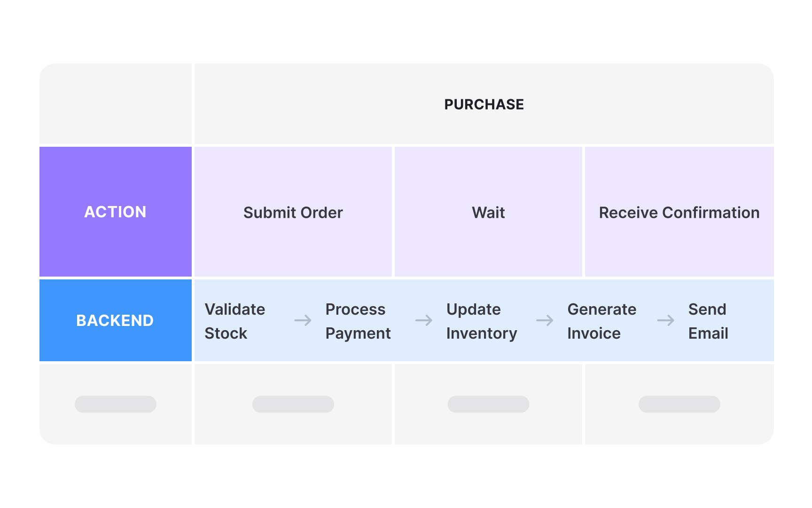Click the gray placeholder pill under BACKEND label

pos(116,404)
